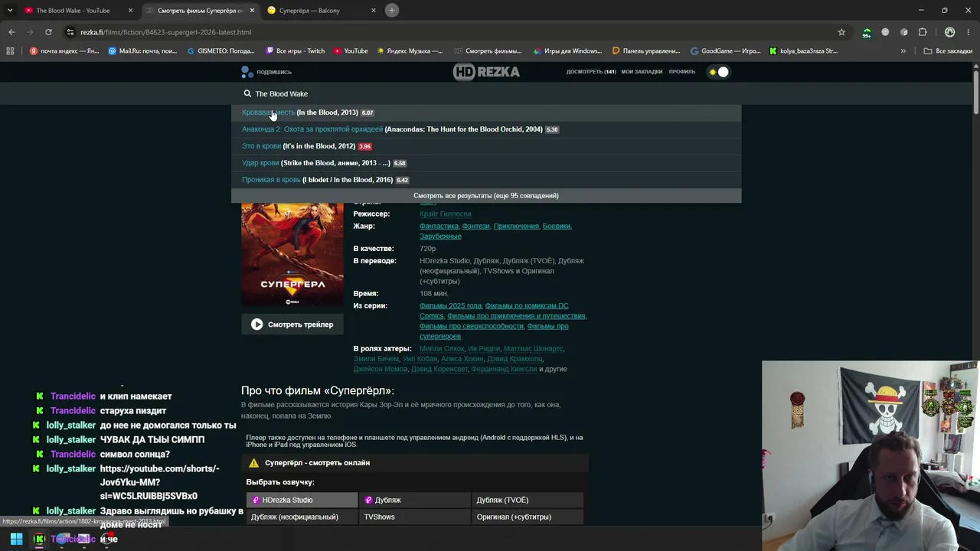Open the Фильмы про супергероев link
This screenshot has width=980, height=551.
[x=494, y=331]
